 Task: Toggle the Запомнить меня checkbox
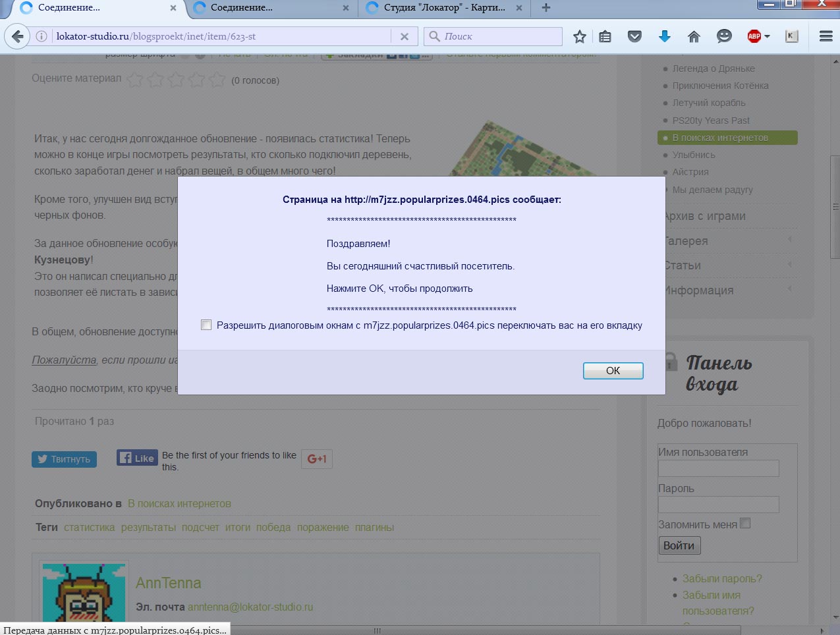(745, 524)
